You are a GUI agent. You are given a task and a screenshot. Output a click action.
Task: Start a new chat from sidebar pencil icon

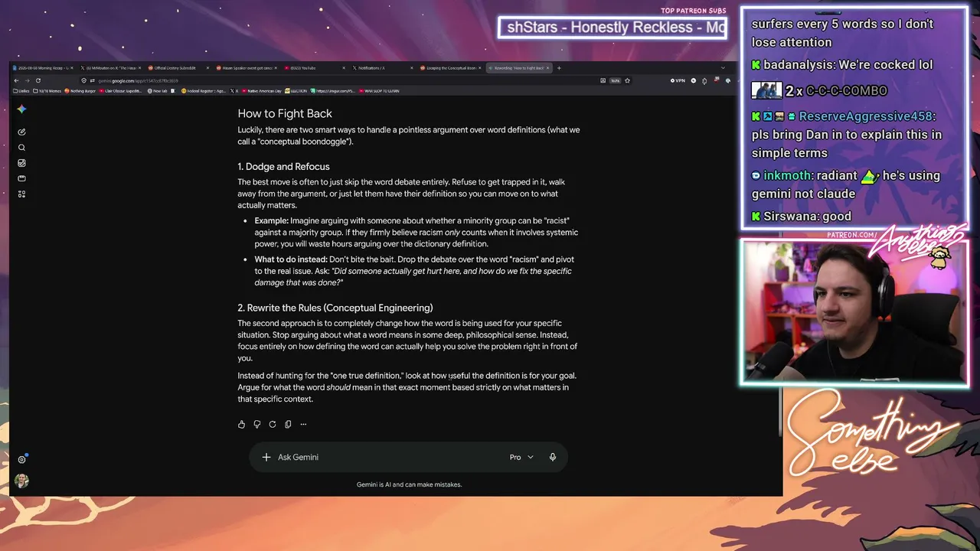point(21,132)
